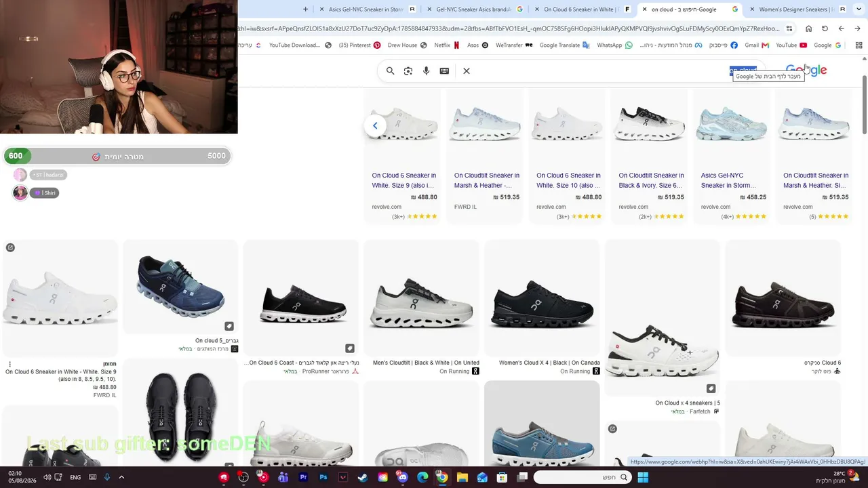Image resolution: width=868 pixels, height=488 pixels.
Task: Open Microsoft Edge from the taskbar
Action: (422, 477)
